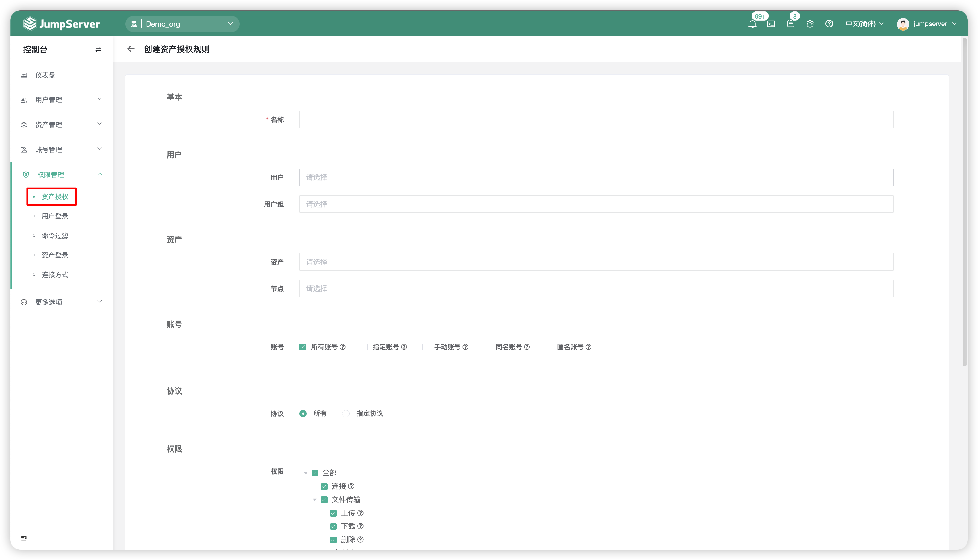The width and height of the screenshot is (978, 560).
Task: Open system settings gear icon
Action: (x=810, y=24)
